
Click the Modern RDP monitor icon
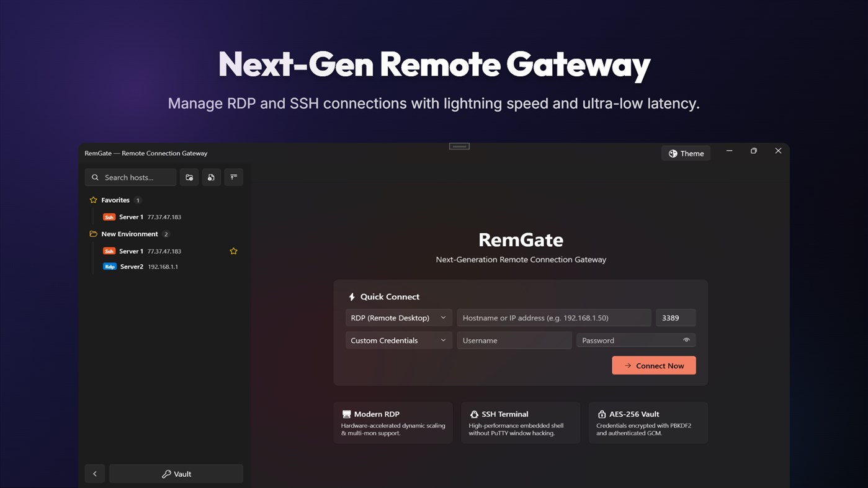pyautogui.click(x=347, y=414)
